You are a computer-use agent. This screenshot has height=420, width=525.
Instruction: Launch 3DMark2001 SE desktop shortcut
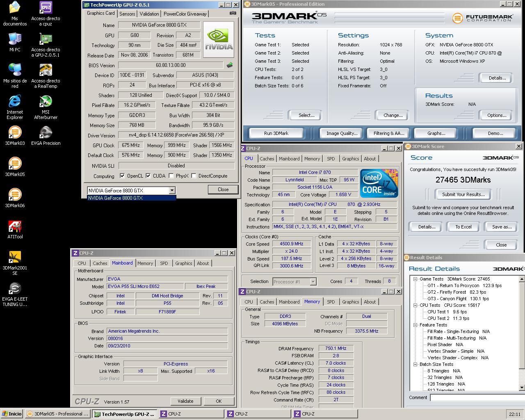tap(15, 263)
